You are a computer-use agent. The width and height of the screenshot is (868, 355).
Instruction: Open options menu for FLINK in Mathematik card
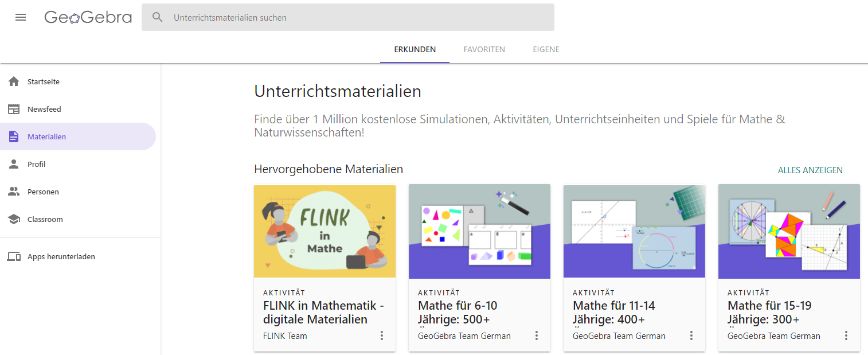[382, 336]
